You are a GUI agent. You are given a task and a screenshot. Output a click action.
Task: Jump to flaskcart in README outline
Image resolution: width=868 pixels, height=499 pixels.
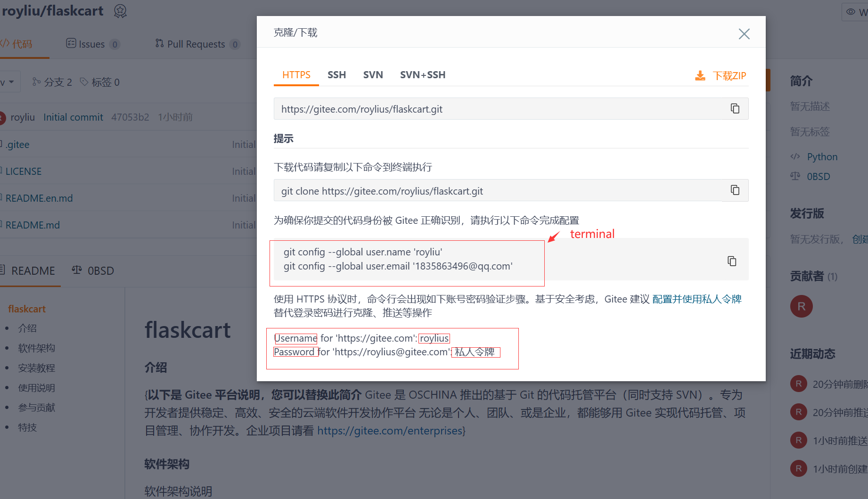[x=27, y=309]
